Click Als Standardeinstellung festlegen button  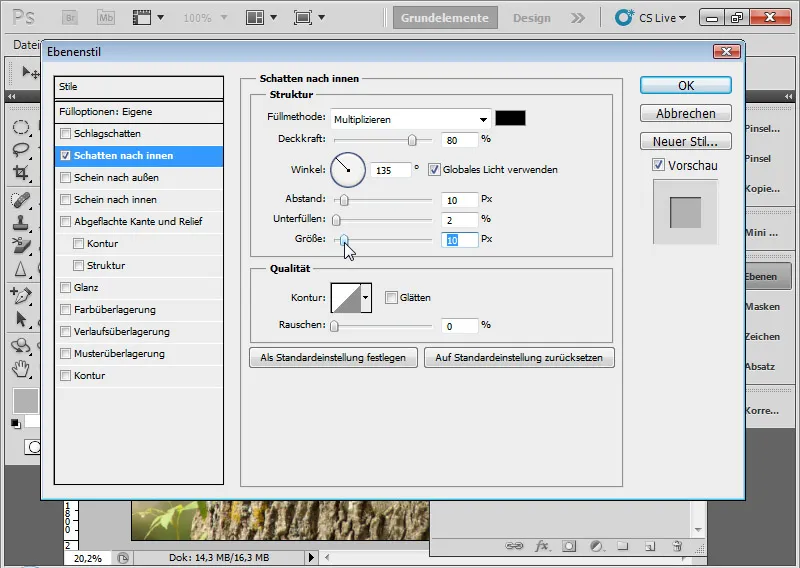click(333, 358)
